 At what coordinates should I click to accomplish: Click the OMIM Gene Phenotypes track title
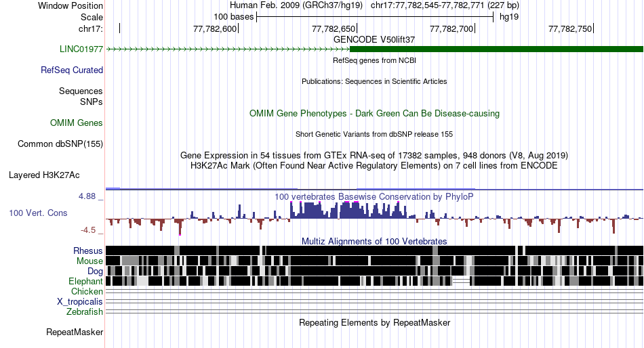(375, 113)
